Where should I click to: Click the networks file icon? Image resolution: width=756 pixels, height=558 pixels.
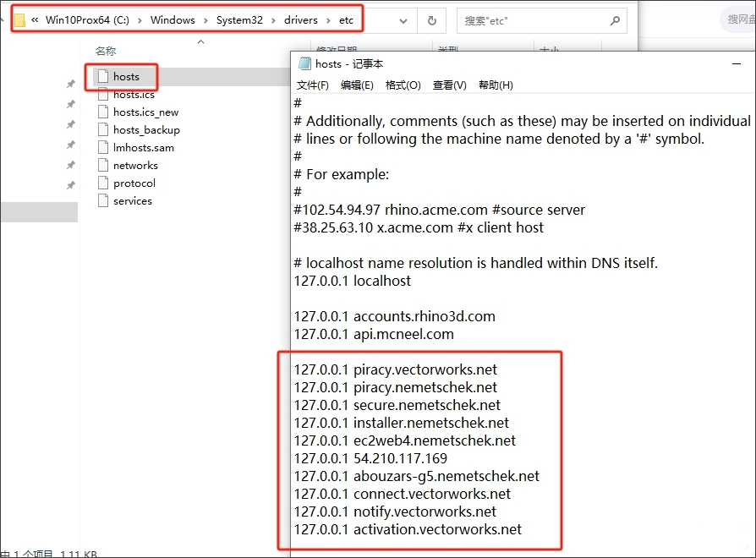tap(102, 165)
